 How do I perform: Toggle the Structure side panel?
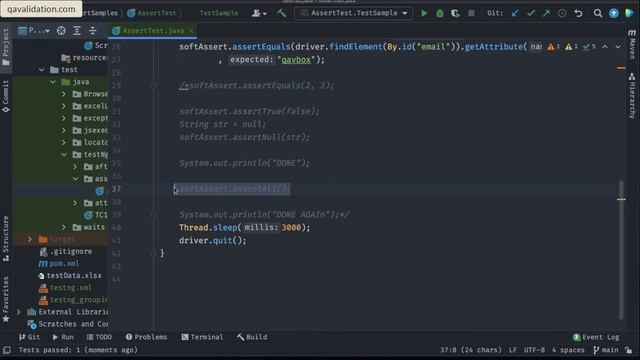6,239
